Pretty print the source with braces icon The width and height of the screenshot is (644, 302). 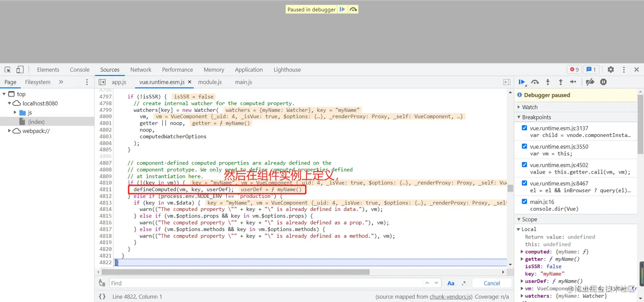(102, 296)
